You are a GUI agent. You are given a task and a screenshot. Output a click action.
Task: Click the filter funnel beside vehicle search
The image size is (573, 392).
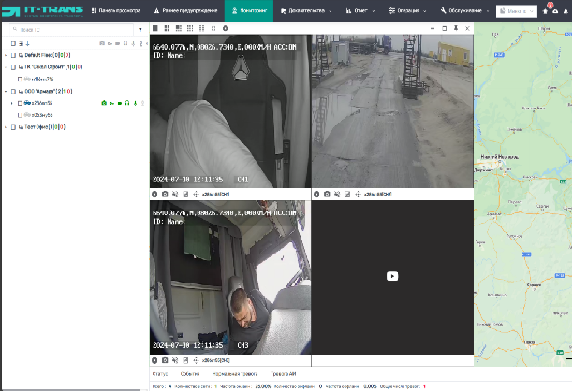(x=140, y=30)
